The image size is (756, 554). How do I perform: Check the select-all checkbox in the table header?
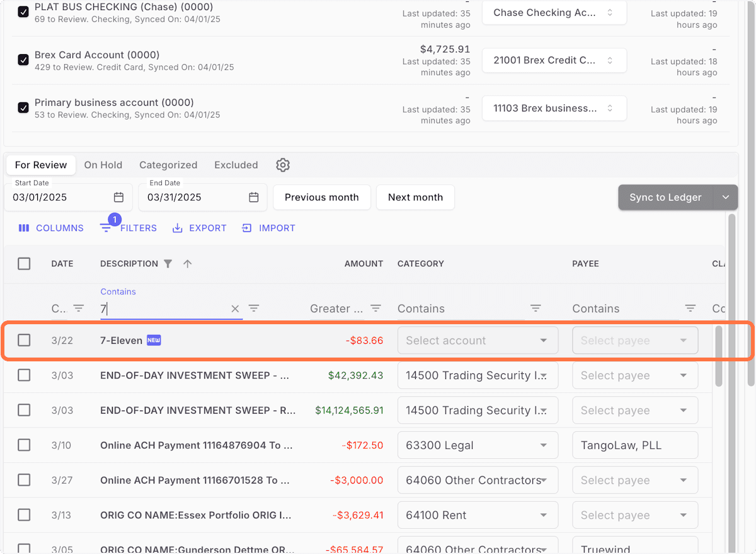[24, 263]
